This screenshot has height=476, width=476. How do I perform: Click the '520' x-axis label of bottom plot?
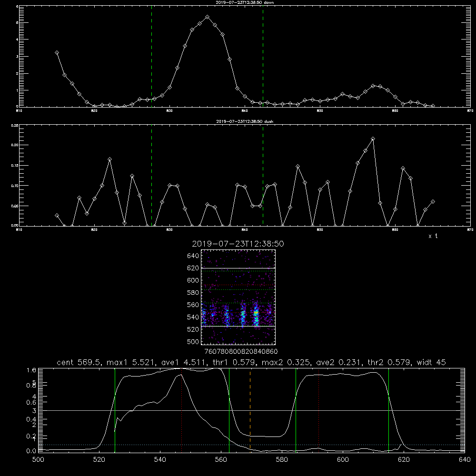click(x=99, y=460)
